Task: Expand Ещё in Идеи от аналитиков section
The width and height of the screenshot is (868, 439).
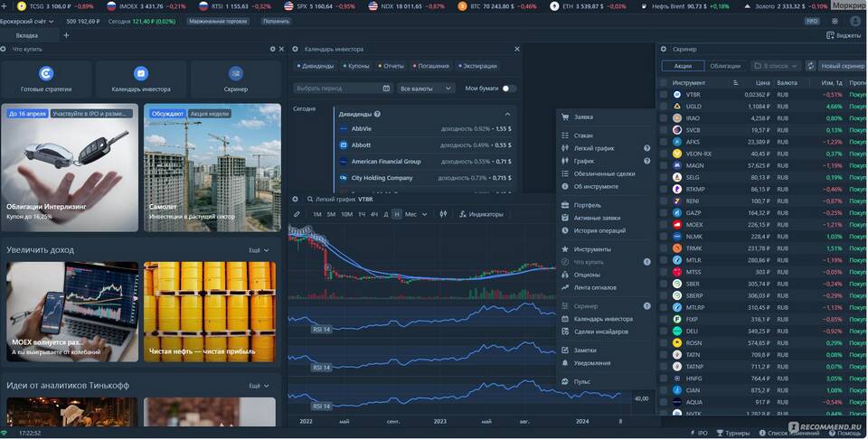Action: click(259, 386)
